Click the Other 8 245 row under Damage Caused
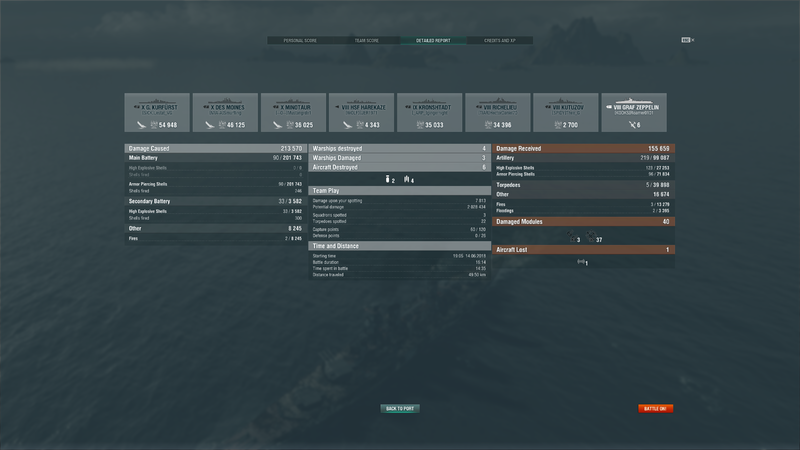 point(216,229)
